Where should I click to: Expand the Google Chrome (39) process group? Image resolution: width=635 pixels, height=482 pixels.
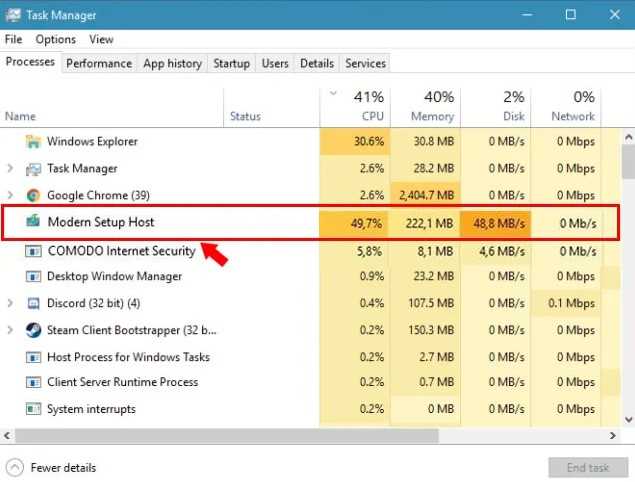click(10, 195)
